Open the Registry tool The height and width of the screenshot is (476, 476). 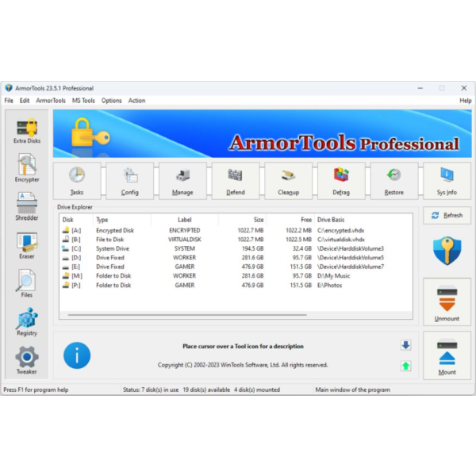pyautogui.click(x=27, y=322)
